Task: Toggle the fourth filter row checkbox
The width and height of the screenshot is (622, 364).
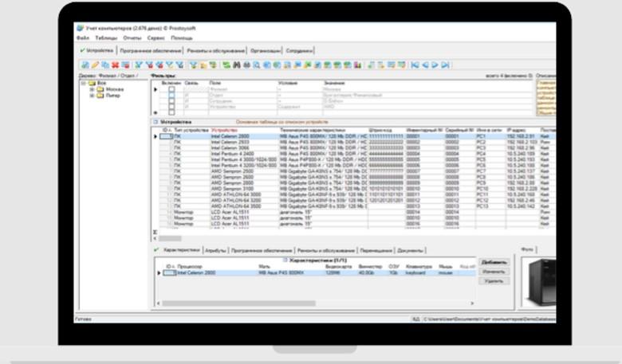Action: point(171,106)
